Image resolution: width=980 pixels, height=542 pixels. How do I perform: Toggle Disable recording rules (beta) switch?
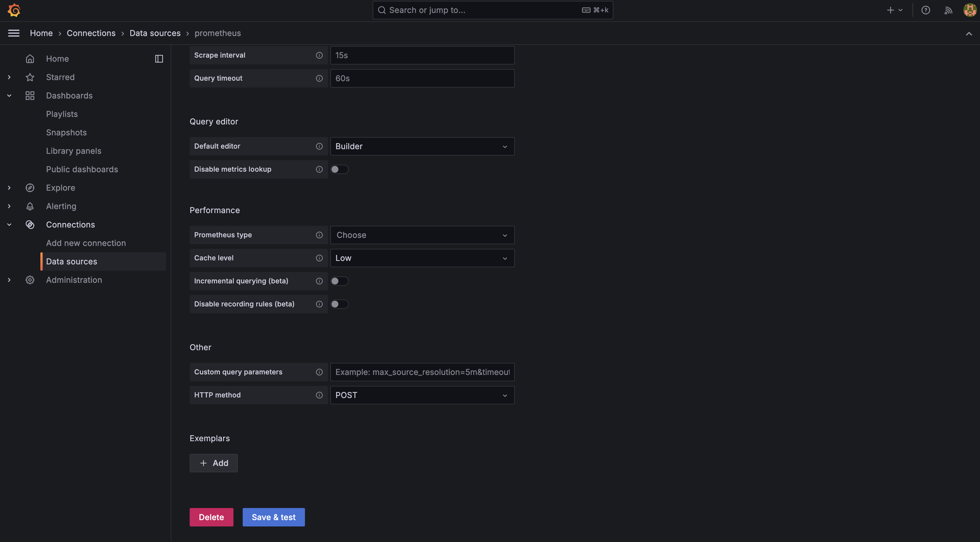tap(339, 304)
